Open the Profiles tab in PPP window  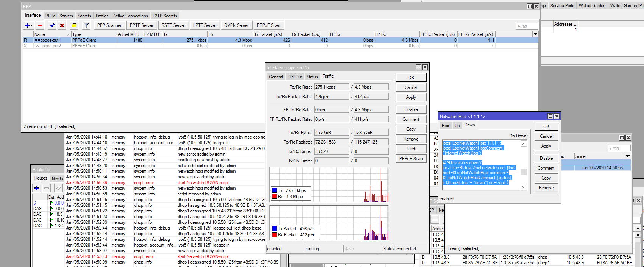[102, 16]
